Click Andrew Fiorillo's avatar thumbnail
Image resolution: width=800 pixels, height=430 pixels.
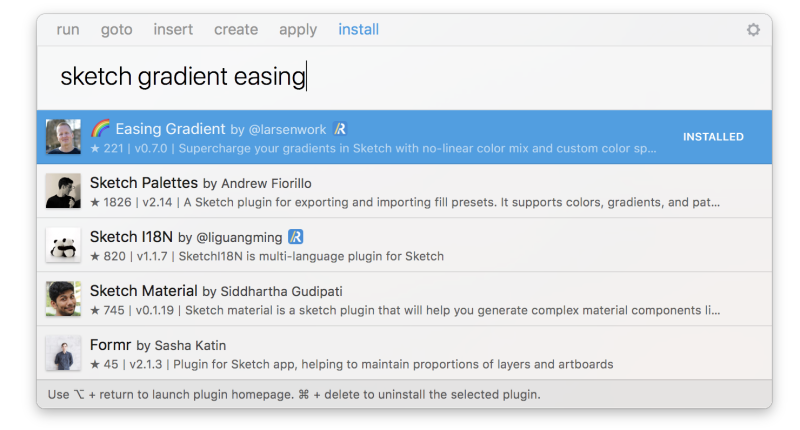pos(63,191)
